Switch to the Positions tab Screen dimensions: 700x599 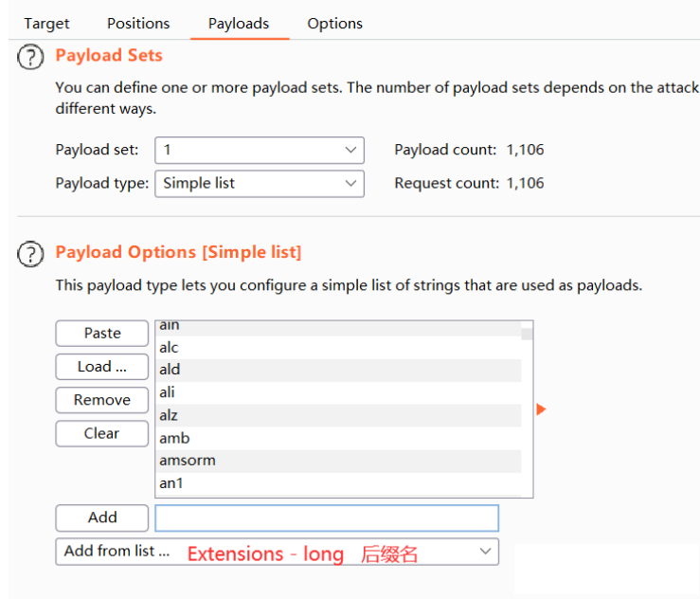click(138, 24)
